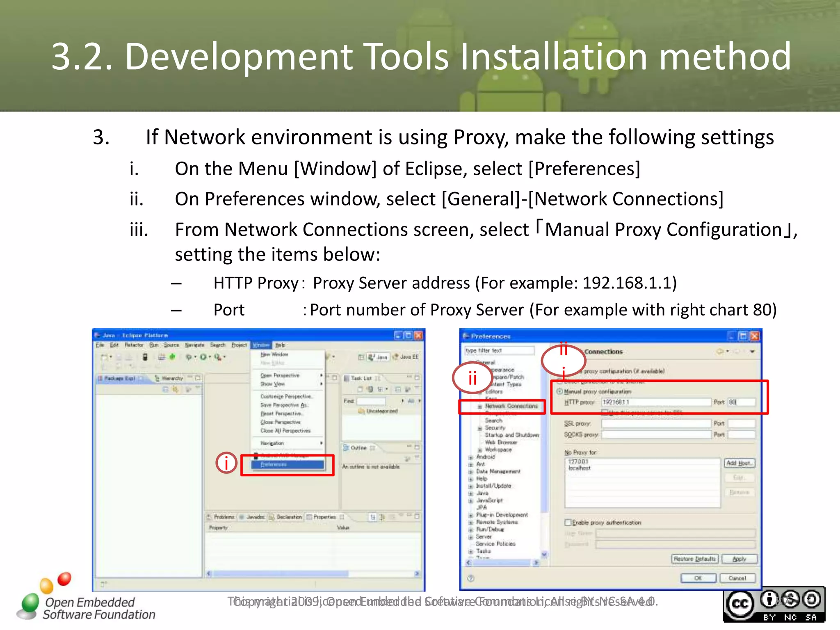
Task: Click the Uncategorized folder in Task List
Action: [378, 411]
